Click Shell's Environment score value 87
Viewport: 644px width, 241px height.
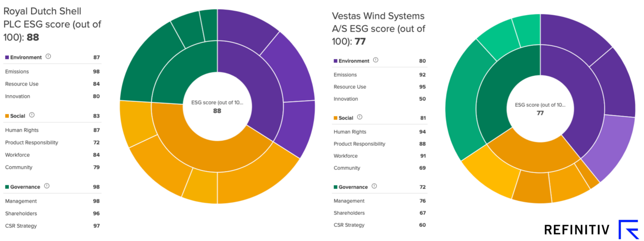(x=96, y=57)
